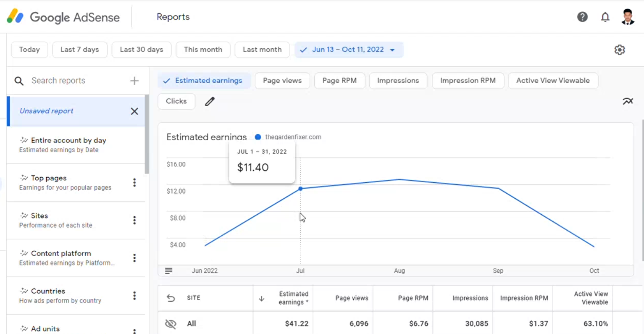
Task: Click the search magnifier icon
Action: click(x=19, y=81)
